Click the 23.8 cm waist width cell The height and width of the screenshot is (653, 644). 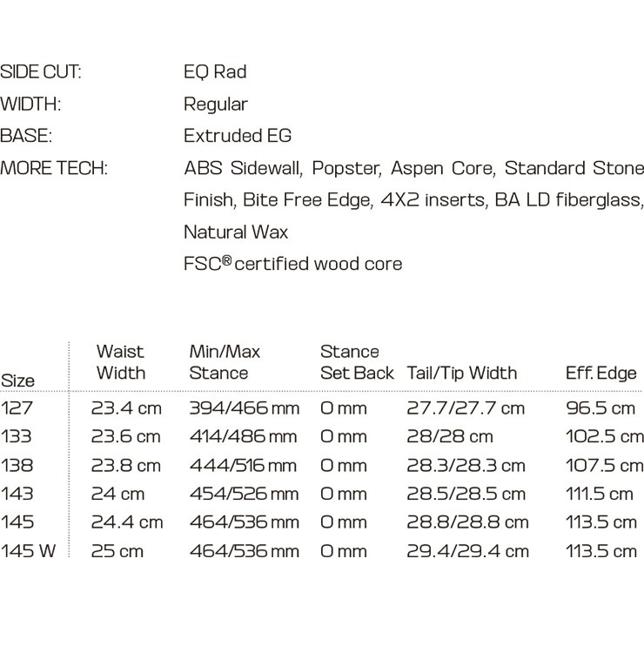click(x=125, y=466)
